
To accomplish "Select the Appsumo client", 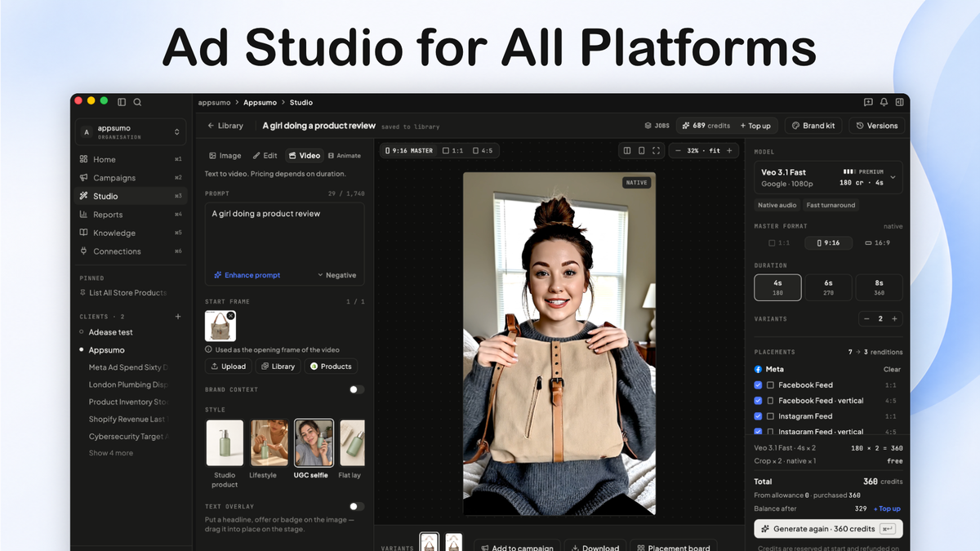I will pos(105,350).
